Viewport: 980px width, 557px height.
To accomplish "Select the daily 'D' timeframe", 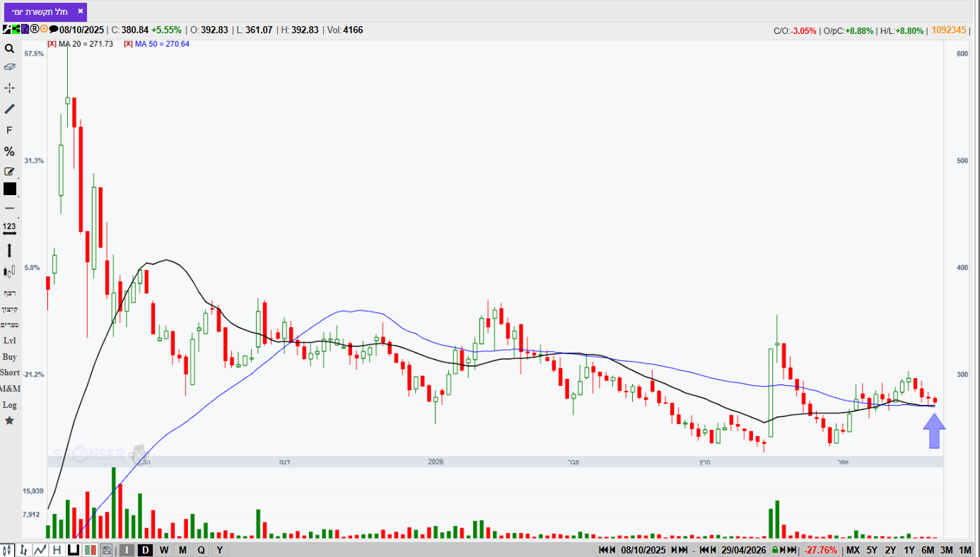I will [146, 550].
